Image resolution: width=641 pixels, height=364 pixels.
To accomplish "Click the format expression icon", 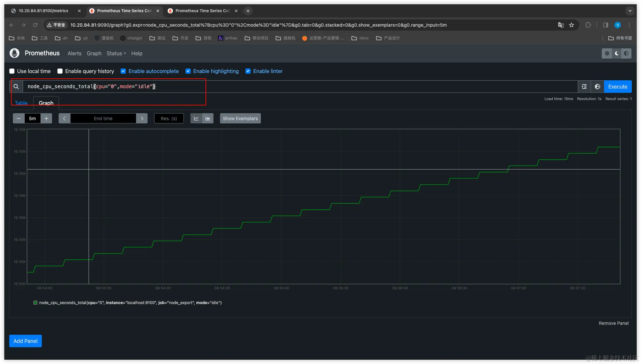I will [x=584, y=87].
